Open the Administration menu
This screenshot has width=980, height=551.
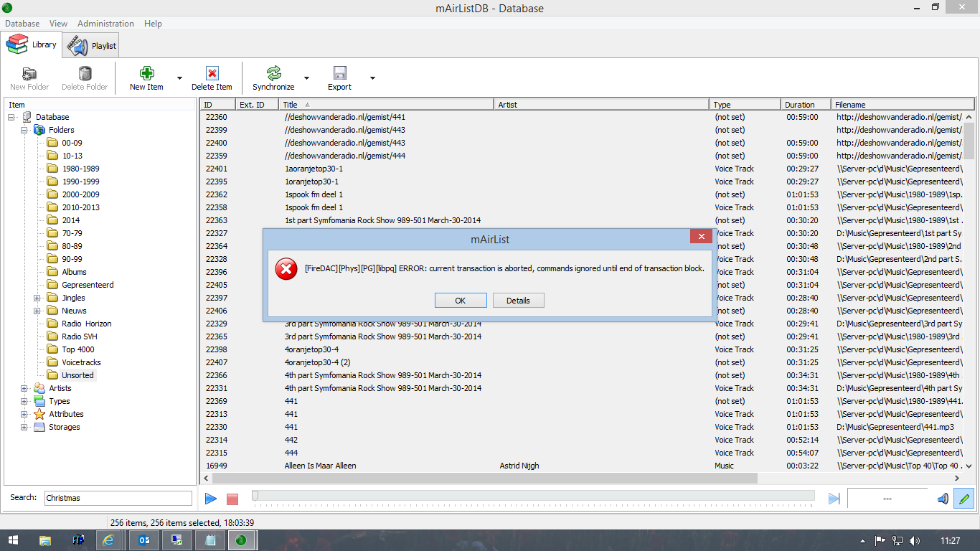coord(105,24)
